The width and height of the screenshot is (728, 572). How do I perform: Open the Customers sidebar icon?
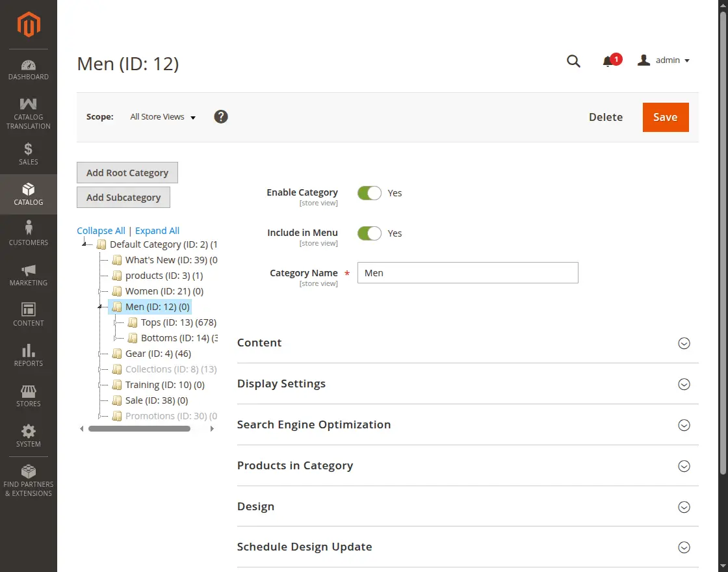coord(28,234)
